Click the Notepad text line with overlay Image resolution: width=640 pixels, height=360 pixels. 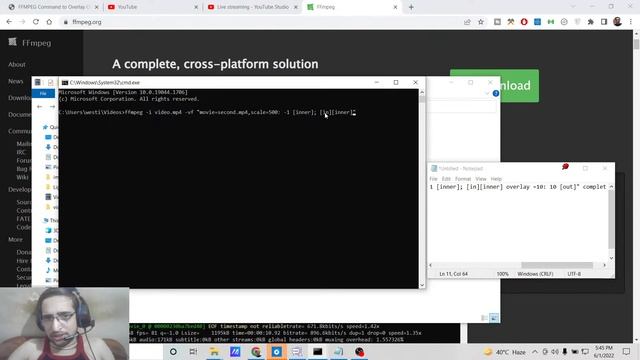click(518, 187)
